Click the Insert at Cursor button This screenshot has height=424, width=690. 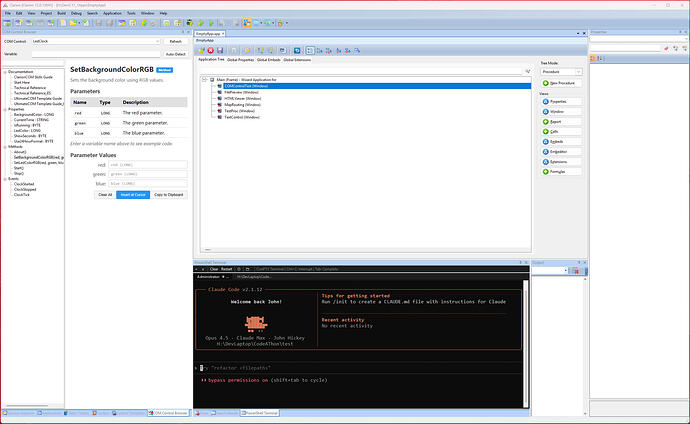(133, 194)
